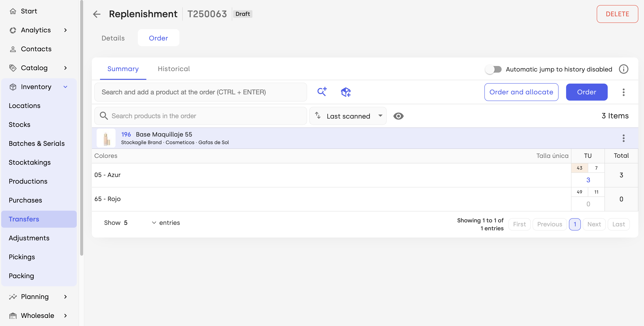Screen dimensions: 644x326
Task: Open Locations in the sidebar
Action: pyautogui.click(x=25, y=106)
